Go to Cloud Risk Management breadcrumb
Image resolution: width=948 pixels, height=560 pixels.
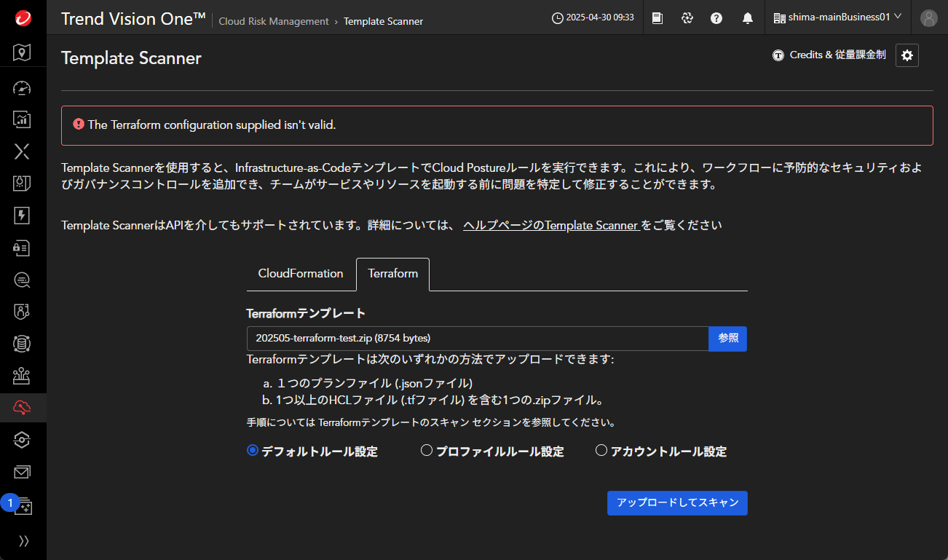coord(274,21)
